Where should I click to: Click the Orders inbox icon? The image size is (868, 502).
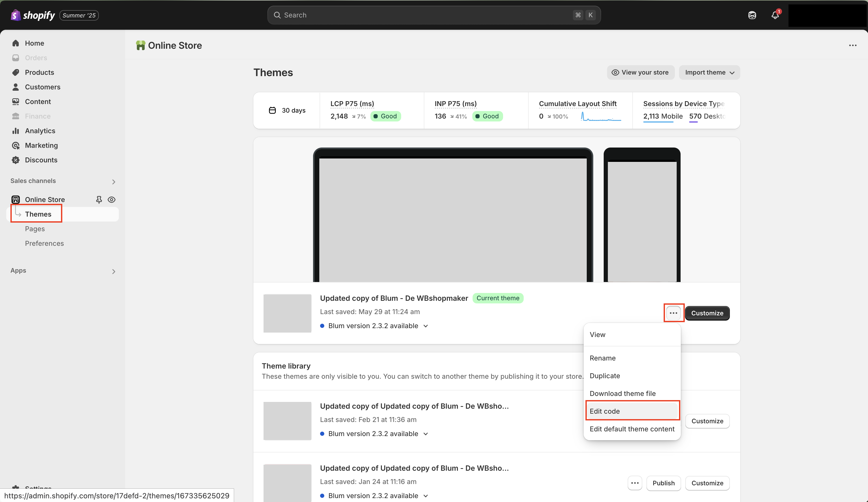click(x=15, y=58)
